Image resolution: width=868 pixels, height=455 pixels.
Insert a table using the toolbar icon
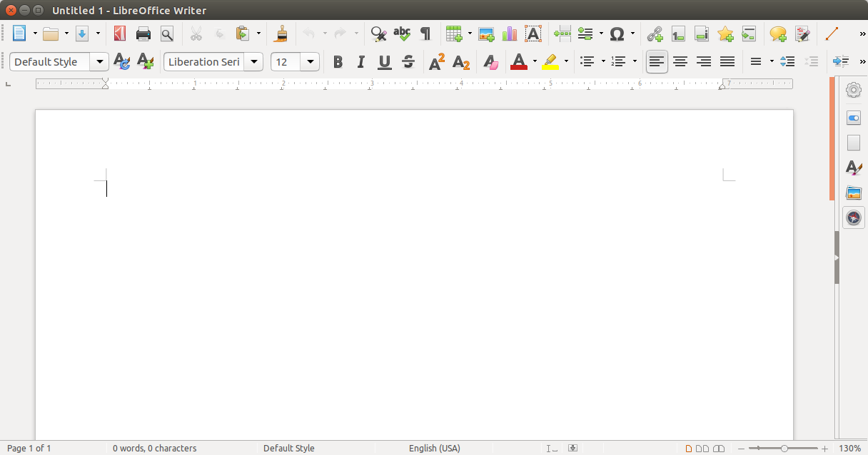(453, 34)
